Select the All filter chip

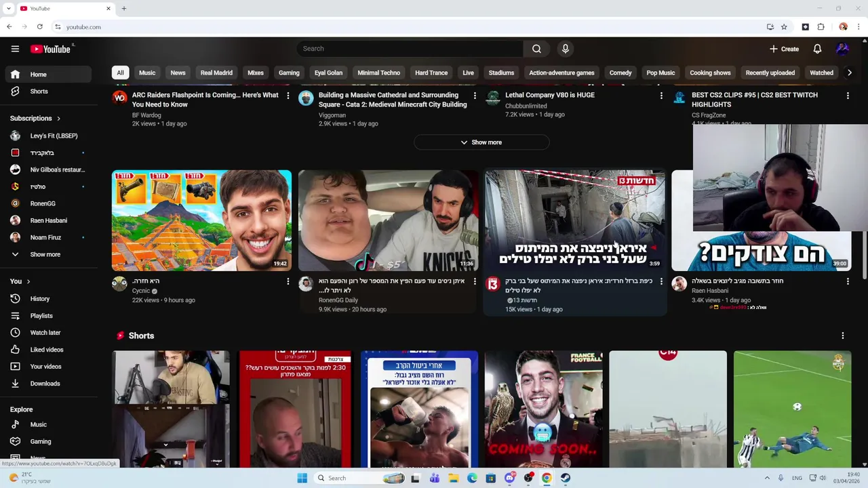pos(120,73)
